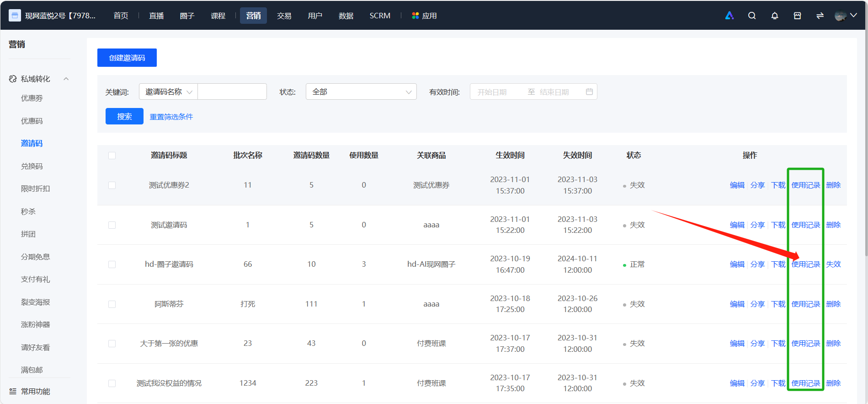Open the notifications bell icon
868x404 pixels.
click(775, 16)
